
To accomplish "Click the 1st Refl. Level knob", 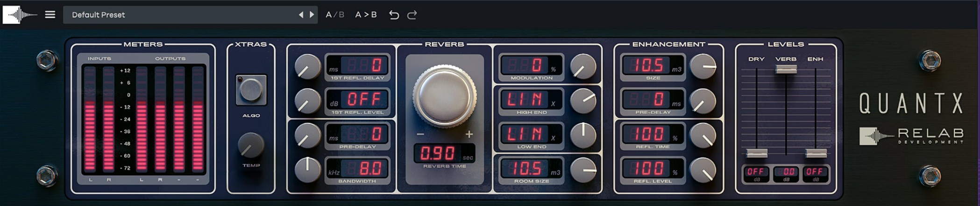I will click(x=307, y=101).
